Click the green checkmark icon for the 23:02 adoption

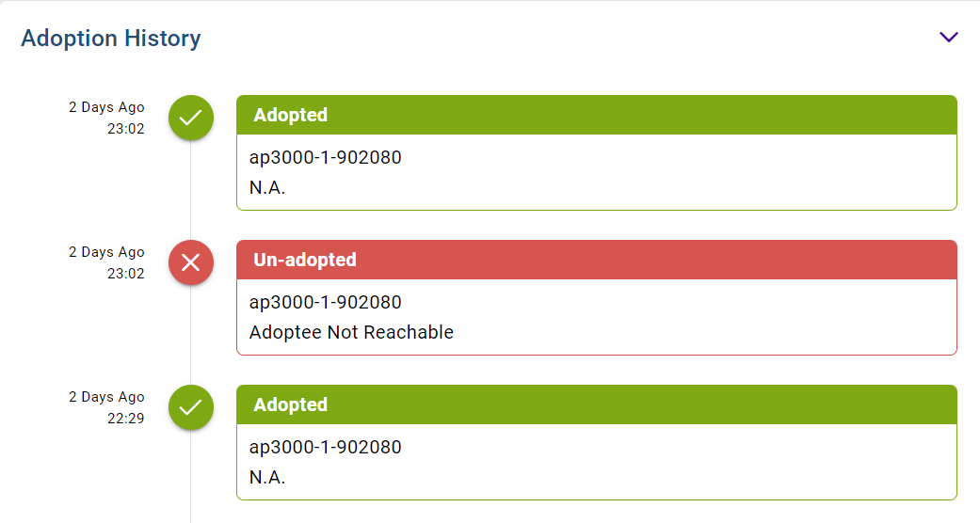coord(191,118)
